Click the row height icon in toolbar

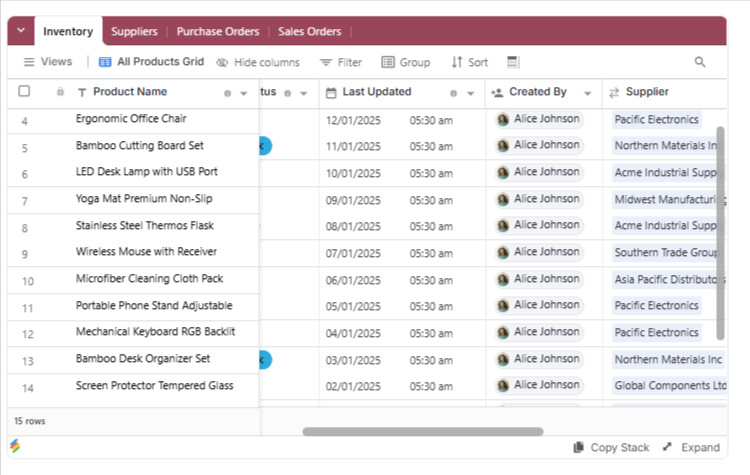click(x=513, y=62)
